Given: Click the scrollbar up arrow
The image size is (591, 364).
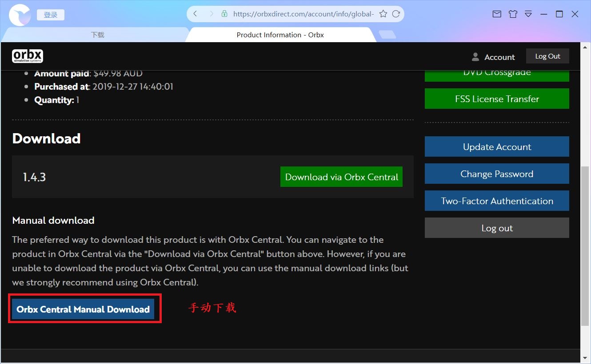Looking at the screenshot, I should (586, 47).
